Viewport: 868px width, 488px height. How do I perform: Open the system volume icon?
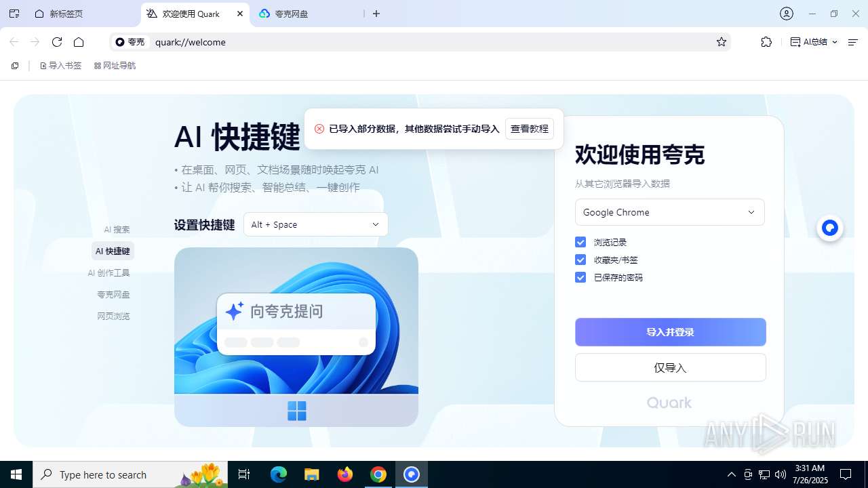(781, 474)
